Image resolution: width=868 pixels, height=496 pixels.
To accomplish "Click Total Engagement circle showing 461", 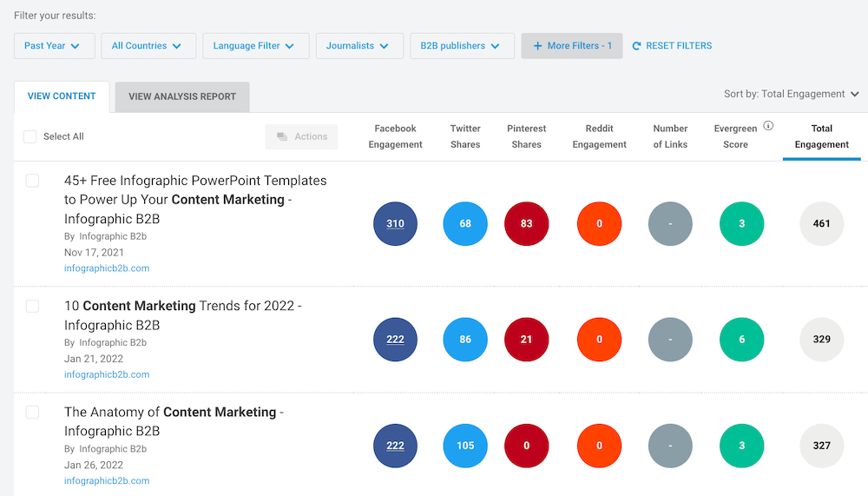I will (821, 223).
